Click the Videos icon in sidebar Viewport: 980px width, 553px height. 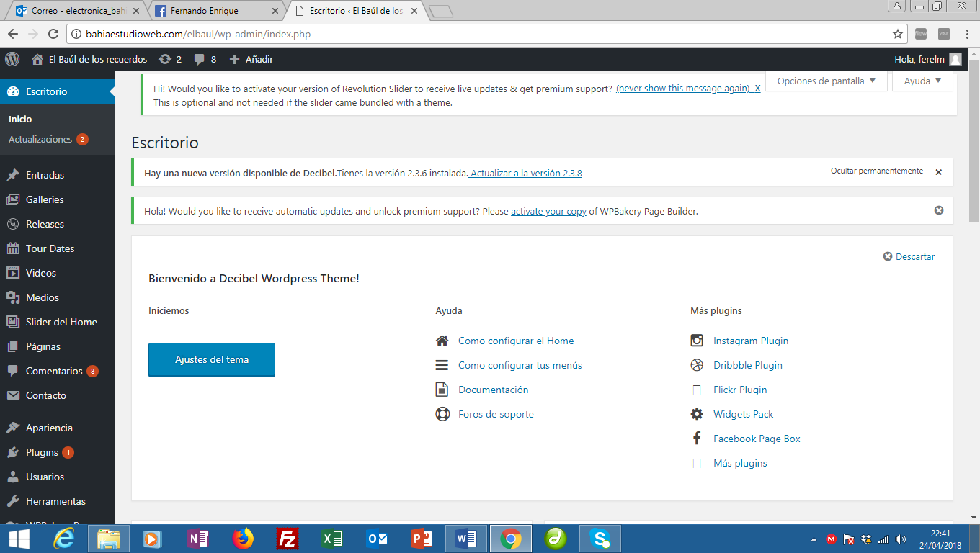point(12,273)
